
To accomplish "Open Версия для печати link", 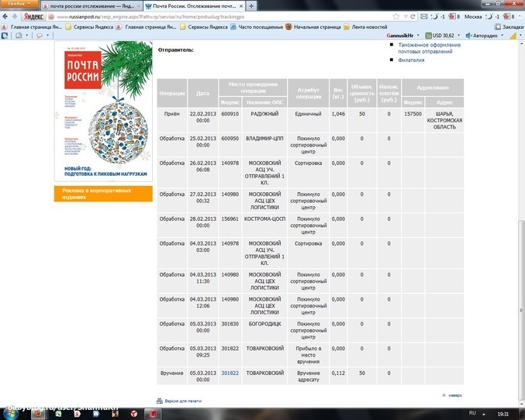I will [183, 401].
